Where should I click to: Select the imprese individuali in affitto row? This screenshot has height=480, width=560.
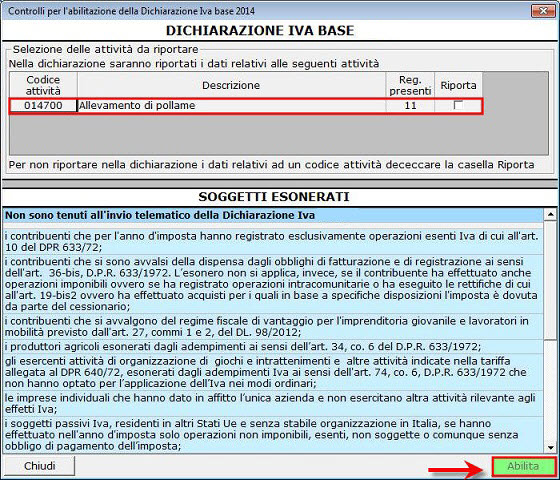pos(273,403)
